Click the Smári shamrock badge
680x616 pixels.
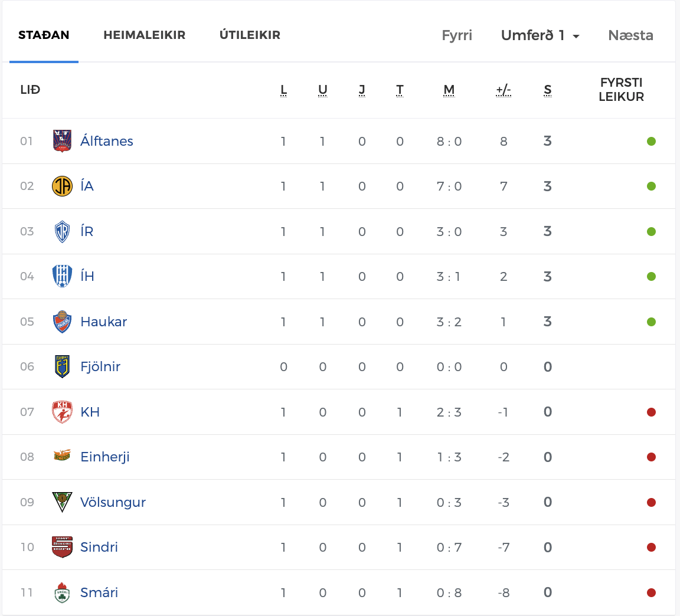[x=62, y=592]
